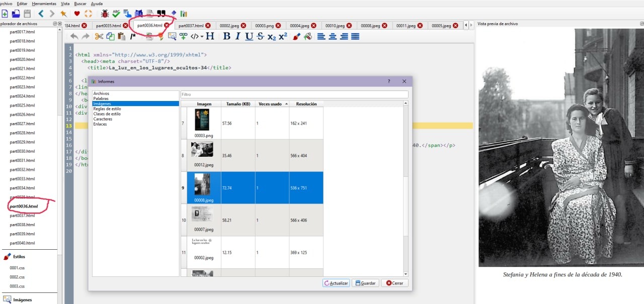Close the part0035.html tab

click(x=126, y=26)
